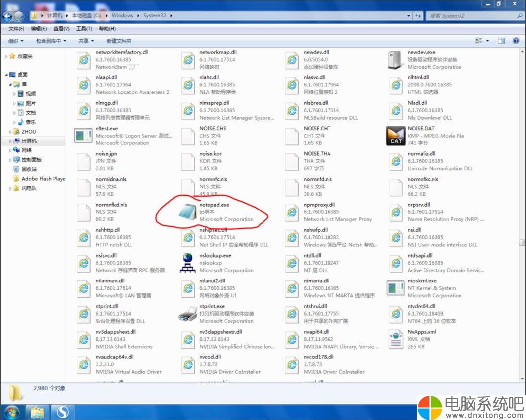Select the blank NOISE.CHS file icon
Image resolution: width=526 pixels, height=420 pixels.
coord(188,136)
